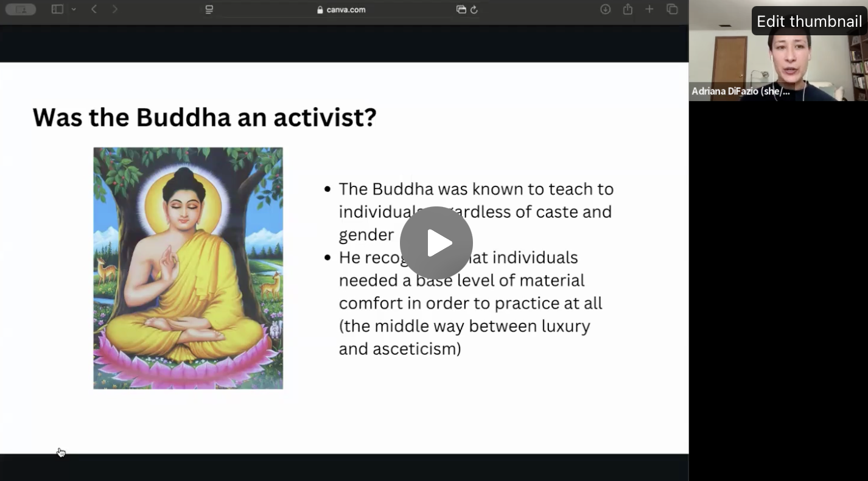The width and height of the screenshot is (868, 481).
Task: Click the profile pill button in the toolbar's top-left
Action: [20, 9]
